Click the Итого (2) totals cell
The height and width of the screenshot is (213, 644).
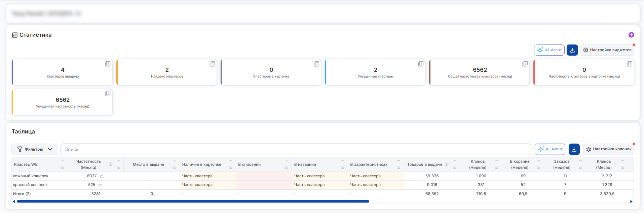40,194
